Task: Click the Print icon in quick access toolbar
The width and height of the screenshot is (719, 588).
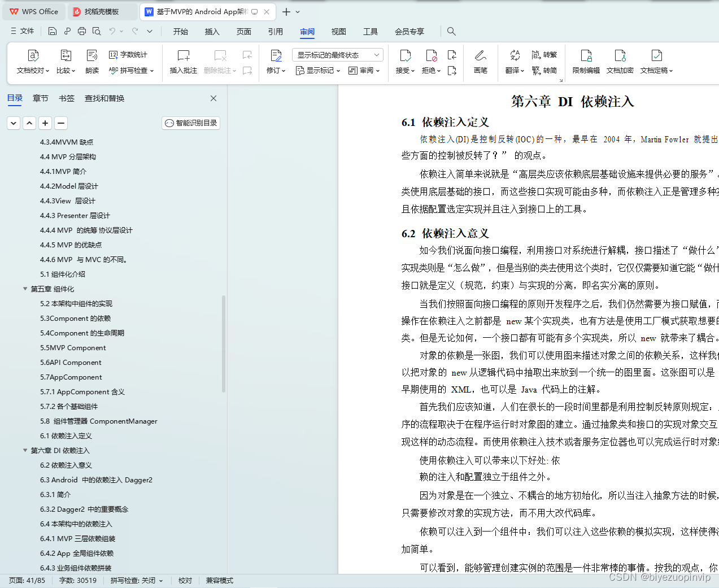Action: [x=82, y=31]
